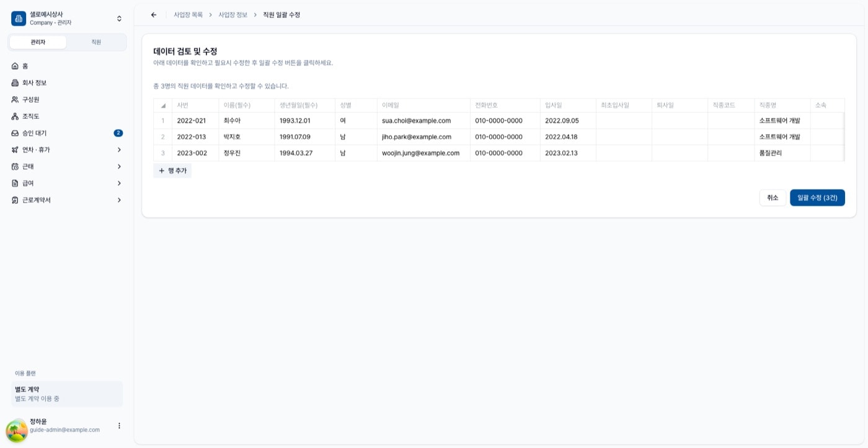
Task: Click the 일괄 수정 (3건) button
Action: (x=817, y=198)
